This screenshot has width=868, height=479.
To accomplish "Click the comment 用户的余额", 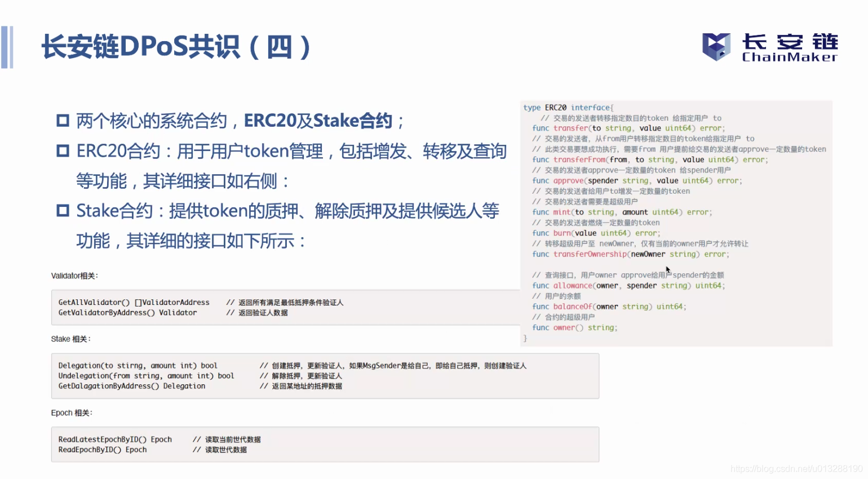I will (x=556, y=296).
